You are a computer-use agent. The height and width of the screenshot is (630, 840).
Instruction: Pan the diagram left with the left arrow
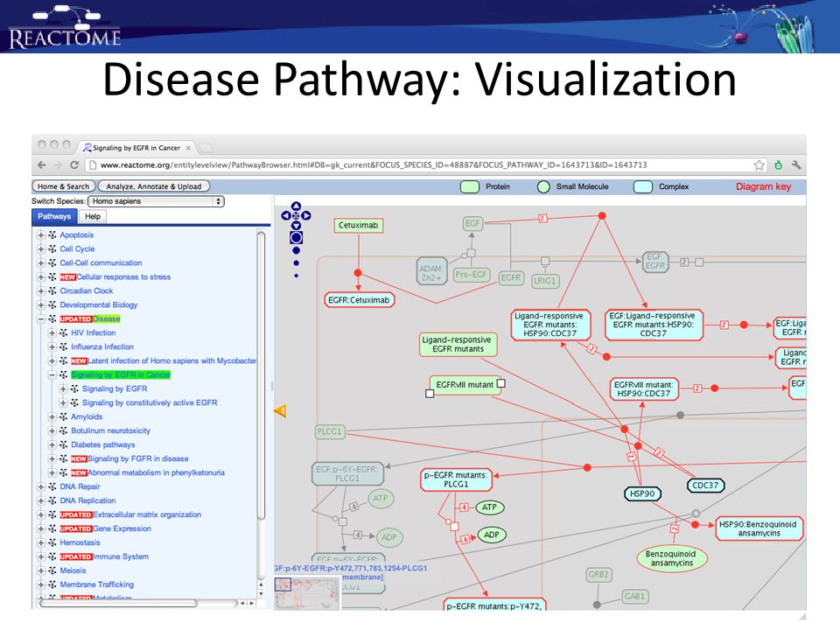(x=286, y=215)
